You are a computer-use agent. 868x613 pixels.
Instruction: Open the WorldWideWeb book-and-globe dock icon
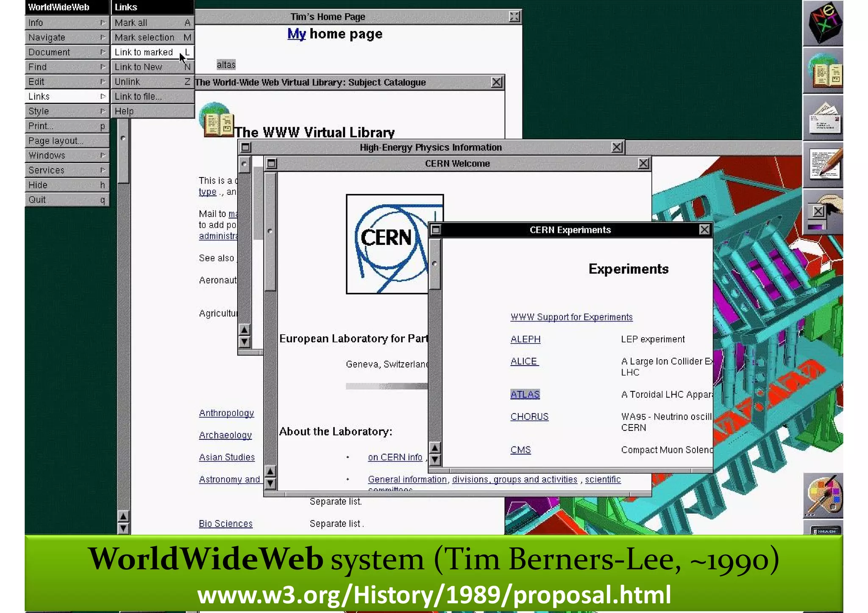tap(823, 71)
